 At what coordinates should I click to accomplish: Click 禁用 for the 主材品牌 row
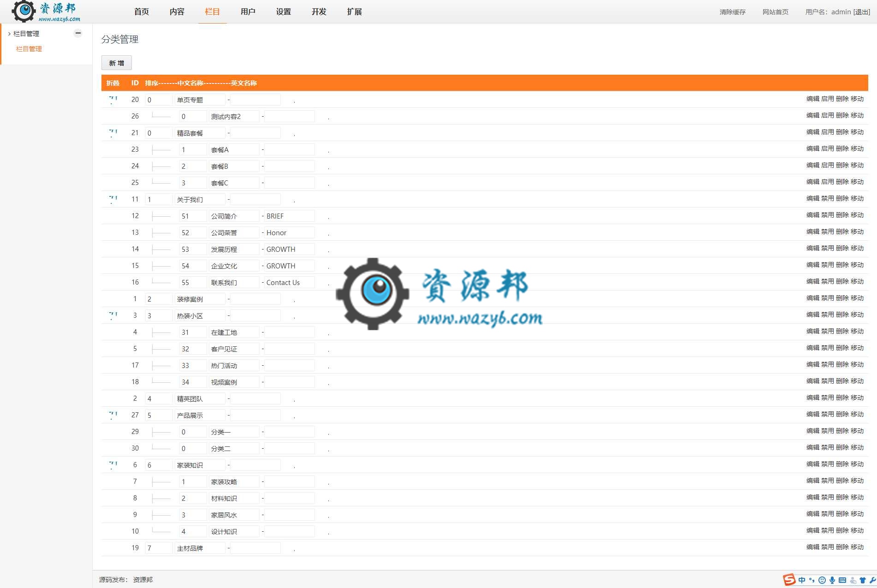827,547
